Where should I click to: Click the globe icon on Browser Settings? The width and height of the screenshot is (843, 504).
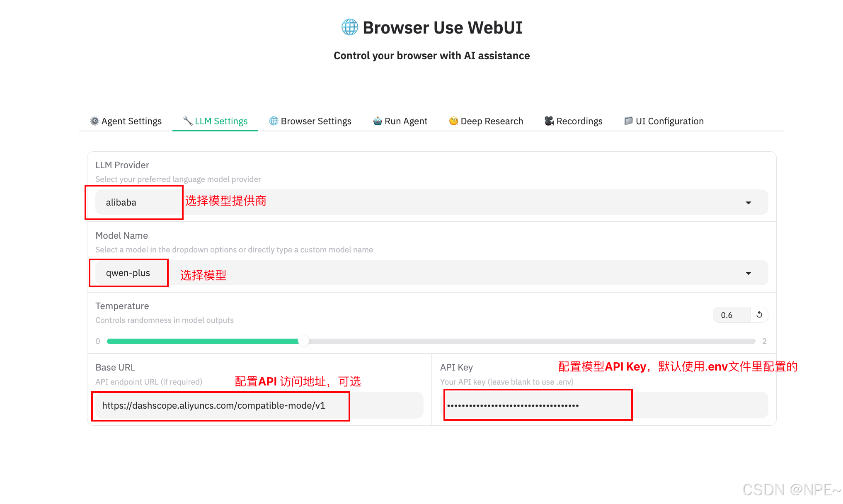(274, 121)
